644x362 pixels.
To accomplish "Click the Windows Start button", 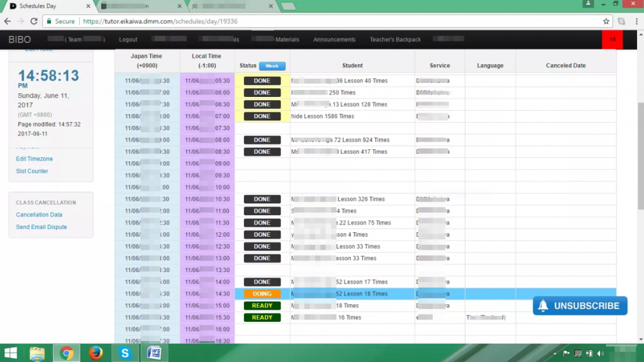I will [11, 353].
